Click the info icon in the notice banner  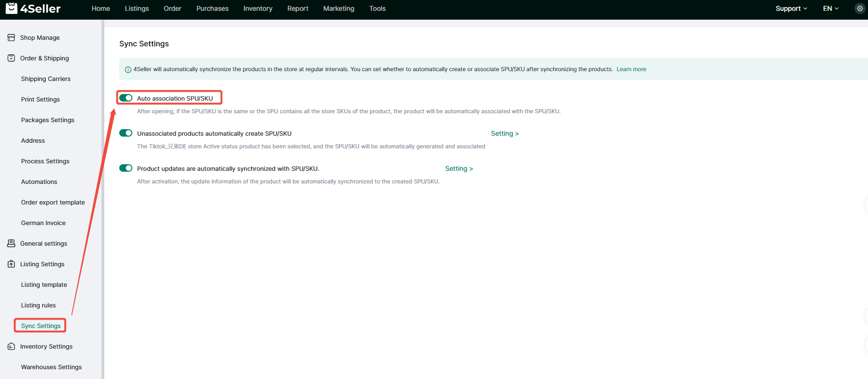click(x=128, y=70)
